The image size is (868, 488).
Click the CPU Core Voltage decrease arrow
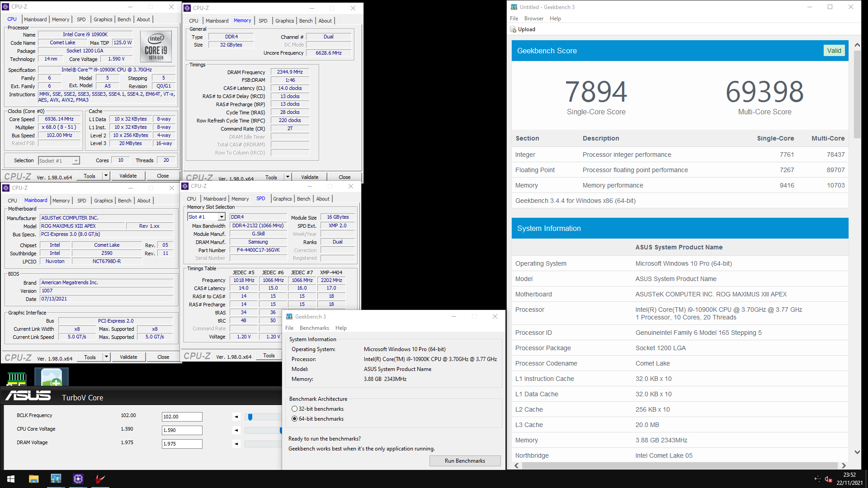point(236,430)
